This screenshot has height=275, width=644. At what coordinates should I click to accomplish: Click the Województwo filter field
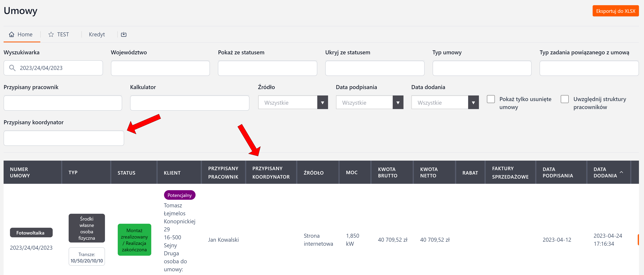pos(160,68)
